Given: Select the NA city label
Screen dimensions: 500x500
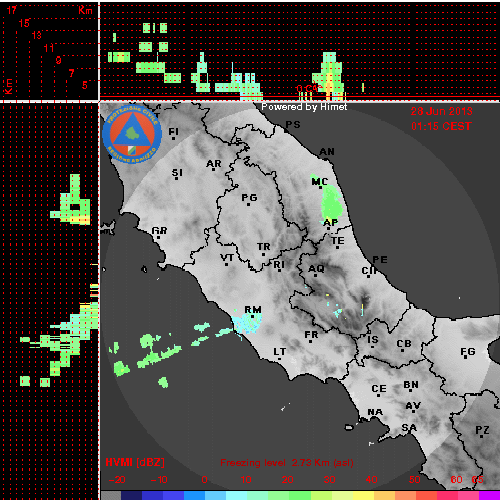Looking at the screenshot, I should (x=375, y=412).
